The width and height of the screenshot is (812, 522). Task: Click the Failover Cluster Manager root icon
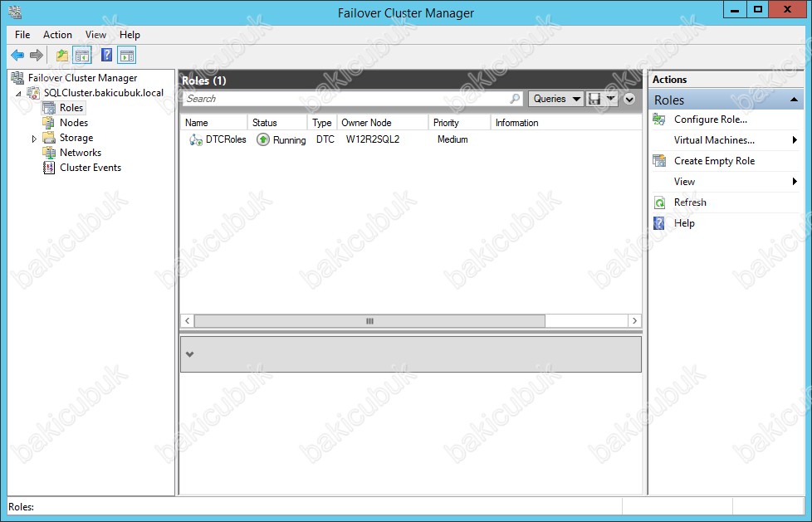(17, 78)
